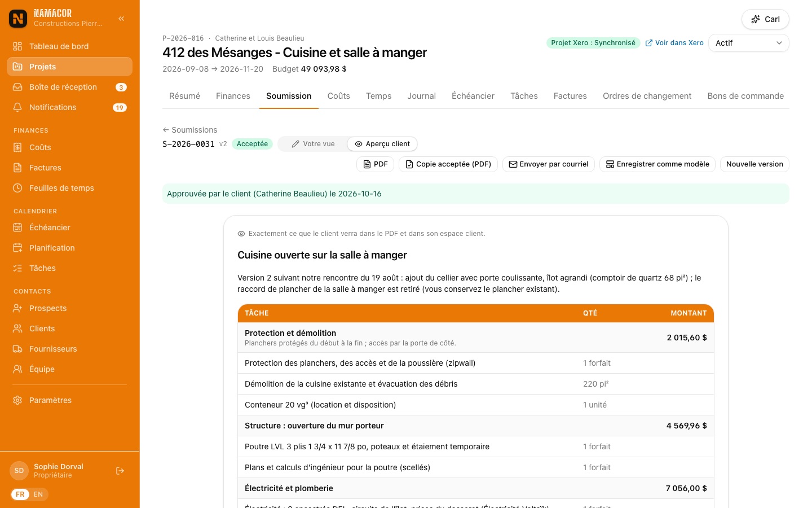Go to Coûts in the Finances section
This screenshot has height=508, width=812.
point(69,147)
